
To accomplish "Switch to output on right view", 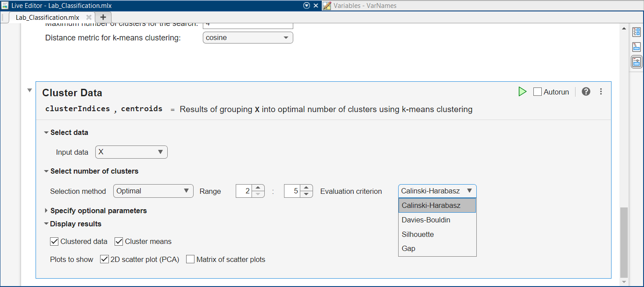I will pos(637,32).
